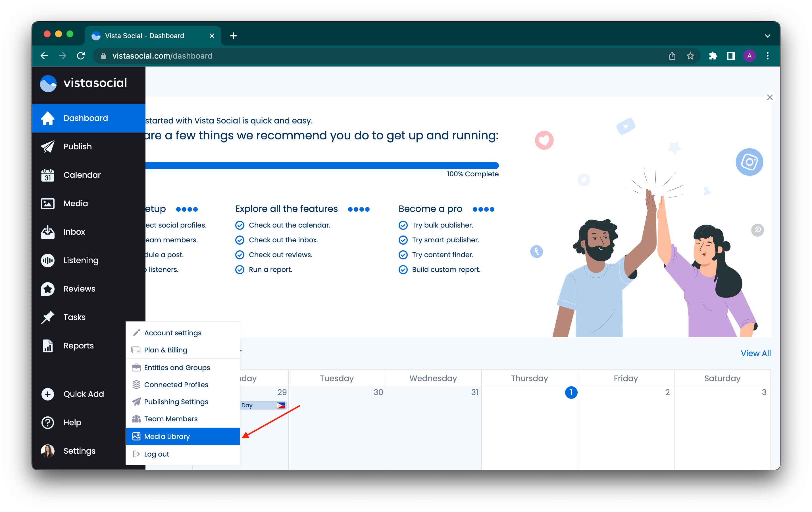
Task: Select Media Library from settings menu
Action: pos(167,436)
